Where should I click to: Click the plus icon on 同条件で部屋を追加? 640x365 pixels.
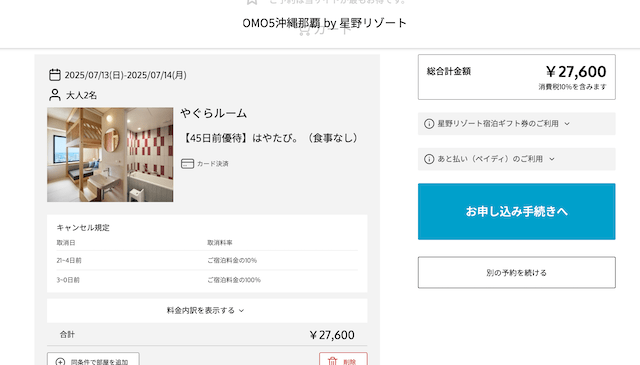point(60,362)
